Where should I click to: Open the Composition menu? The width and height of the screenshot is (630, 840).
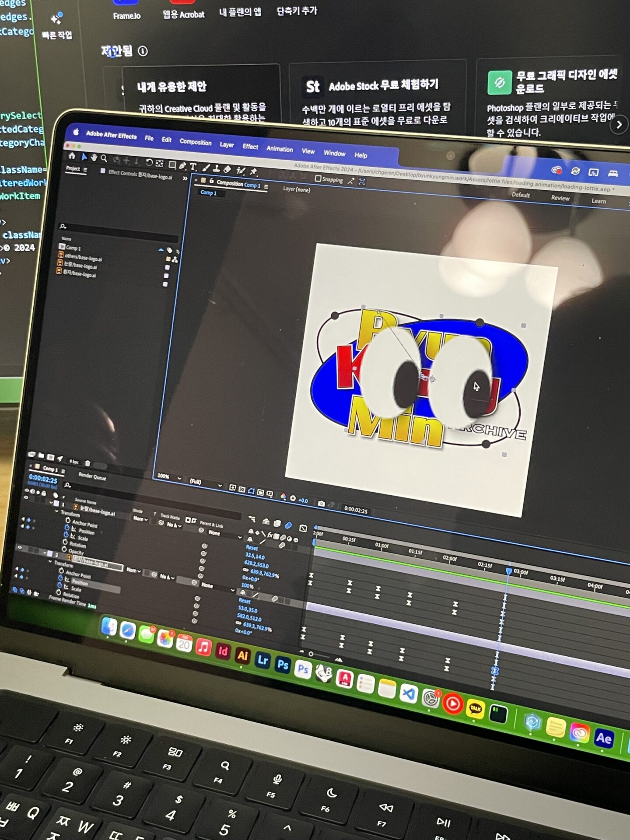[x=195, y=142]
